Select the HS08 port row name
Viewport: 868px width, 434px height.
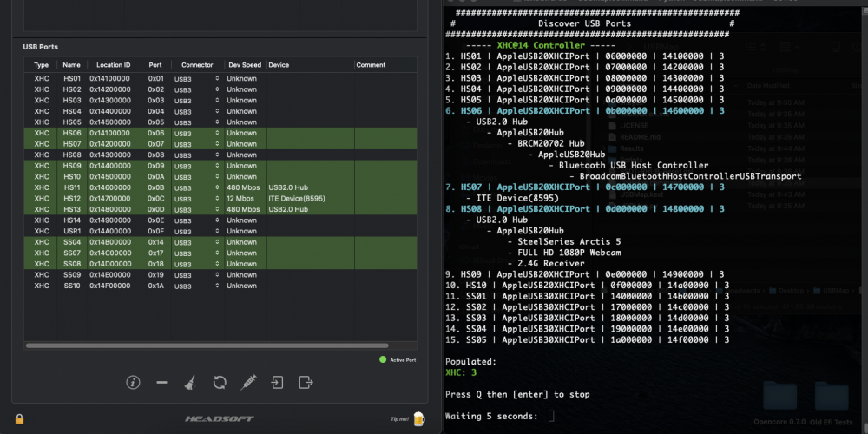tap(72, 155)
